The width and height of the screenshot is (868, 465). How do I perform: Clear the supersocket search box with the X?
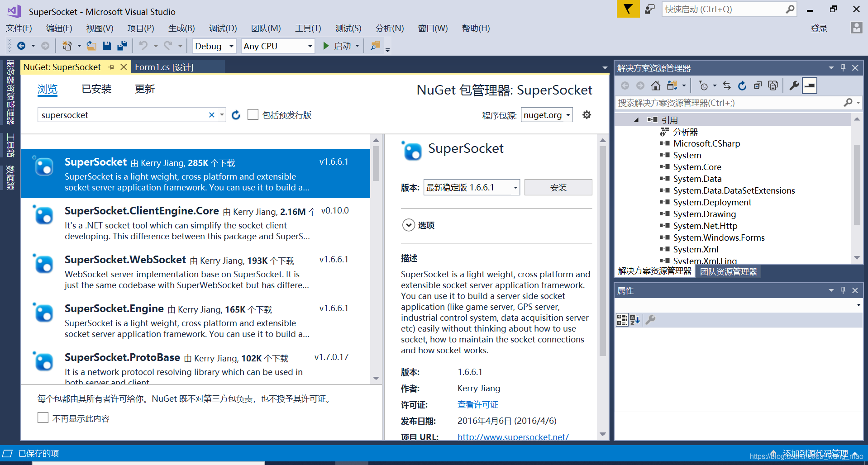coord(211,115)
